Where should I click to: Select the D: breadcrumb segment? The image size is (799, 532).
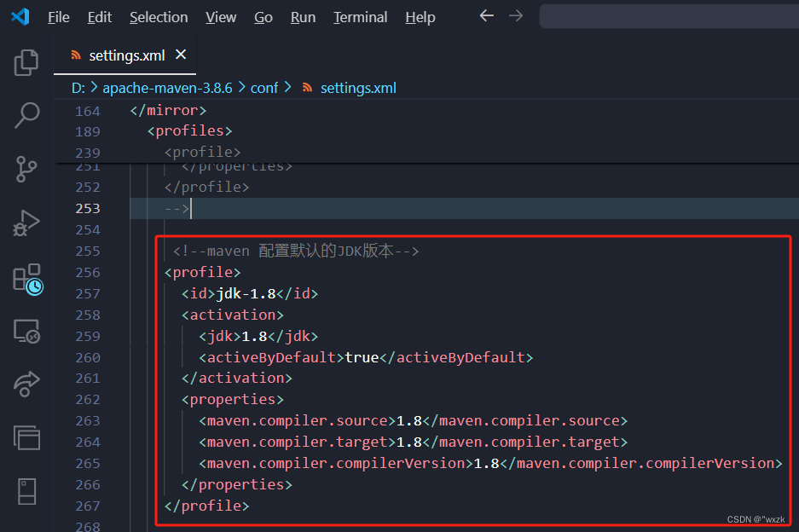[x=78, y=88]
